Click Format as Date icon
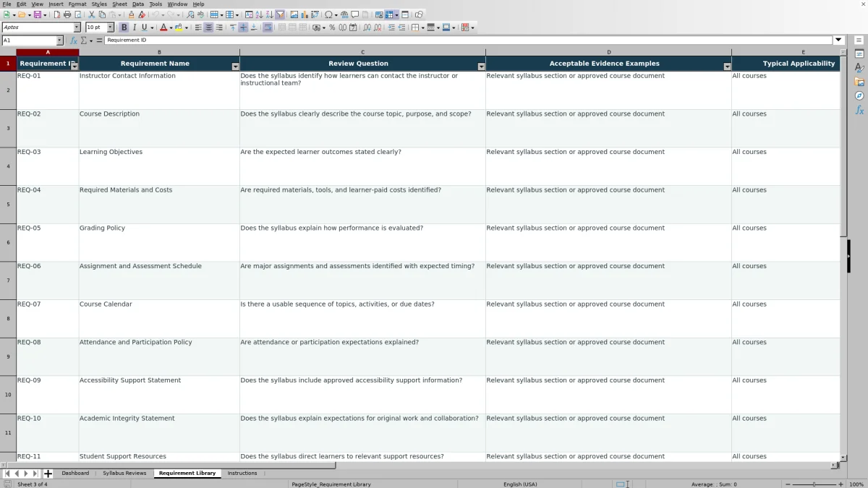Viewport: 868px width, 488px height. [x=354, y=27]
